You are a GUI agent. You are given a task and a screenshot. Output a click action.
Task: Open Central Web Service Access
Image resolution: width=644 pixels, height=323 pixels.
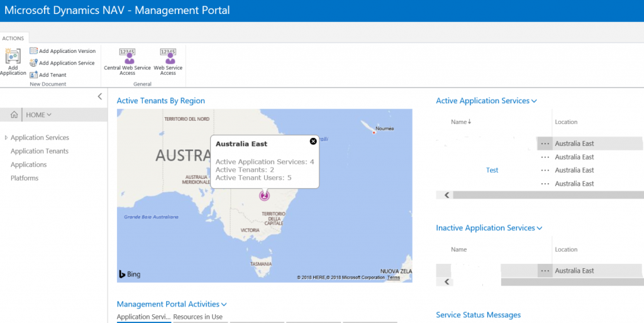tap(128, 57)
